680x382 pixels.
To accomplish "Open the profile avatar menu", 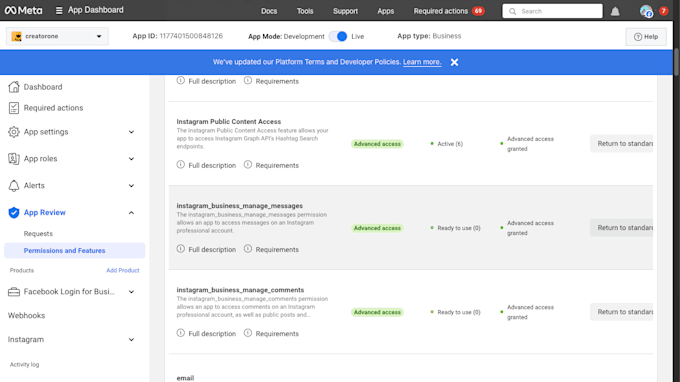I will click(646, 11).
